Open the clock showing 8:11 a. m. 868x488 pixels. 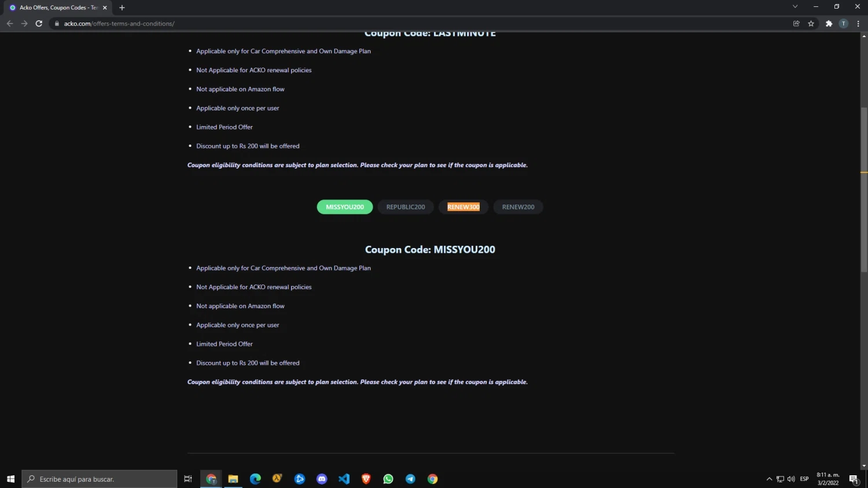(828, 479)
